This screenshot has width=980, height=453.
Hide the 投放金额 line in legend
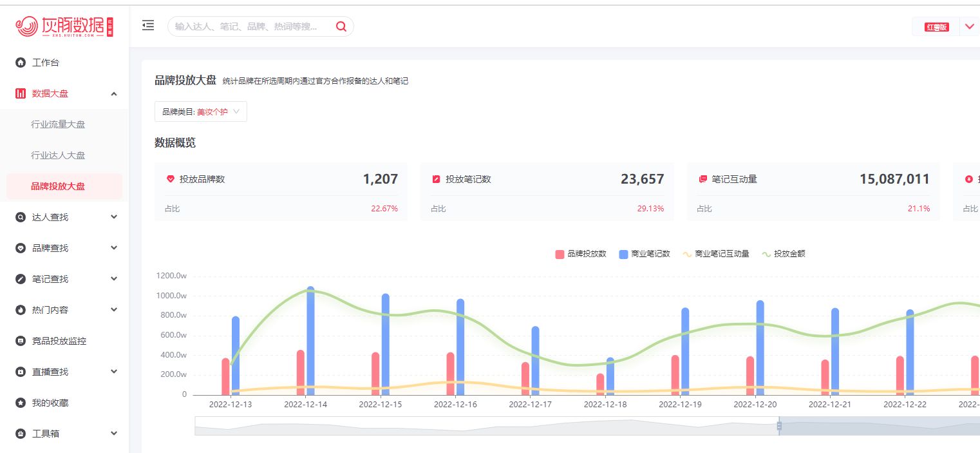pyautogui.click(x=784, y=254)
